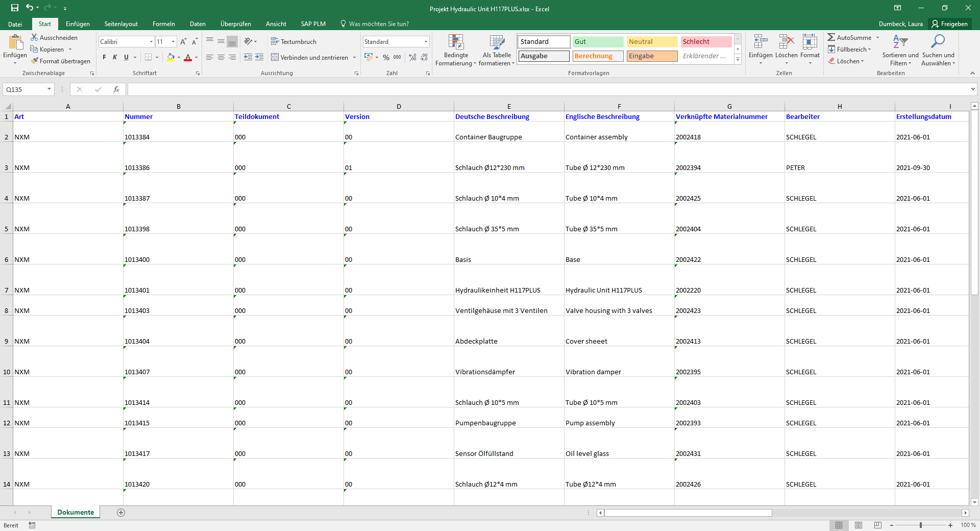Image resolution: width=980 pixels, height=531 pixels.
Task: Open the SAP PLM tab
Action: pyautogui.click(x=313, y=24)
